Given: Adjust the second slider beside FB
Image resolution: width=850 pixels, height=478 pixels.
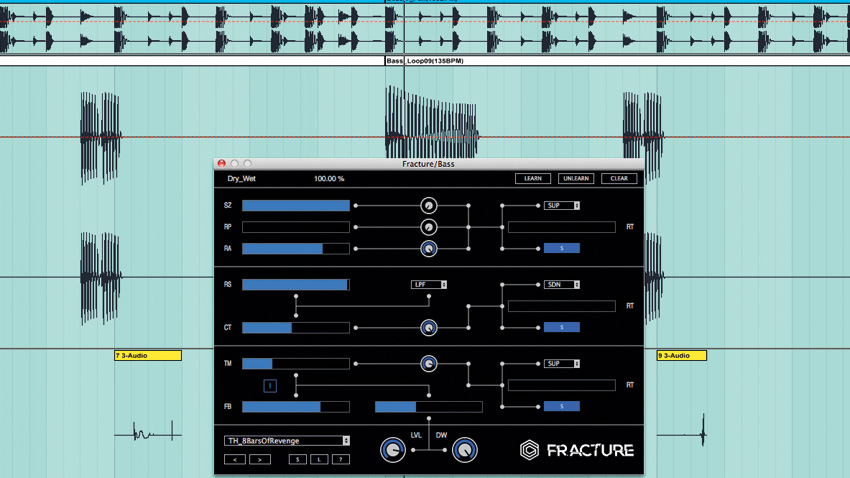Looking at the screenshot, I should point(428,406).
